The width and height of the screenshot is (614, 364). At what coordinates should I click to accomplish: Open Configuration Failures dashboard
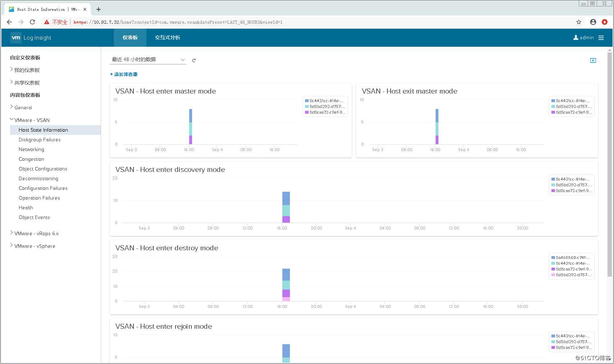coord(43,188)
